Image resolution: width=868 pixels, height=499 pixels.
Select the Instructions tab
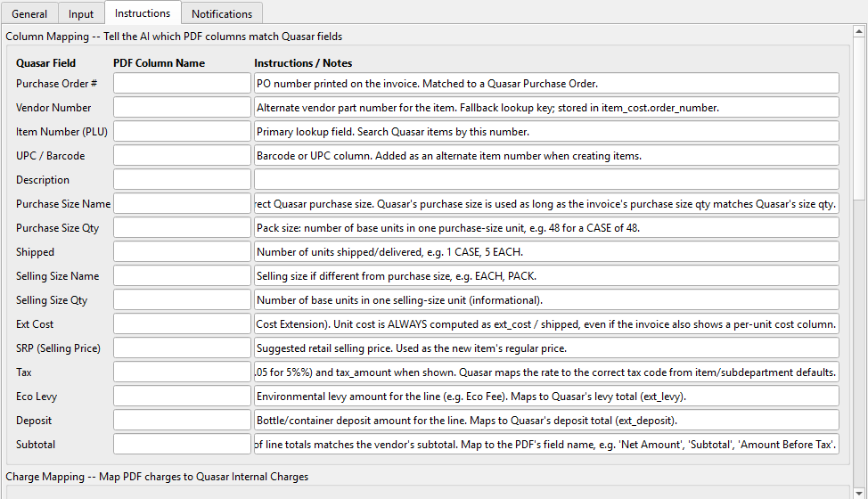tap(143, 12)
